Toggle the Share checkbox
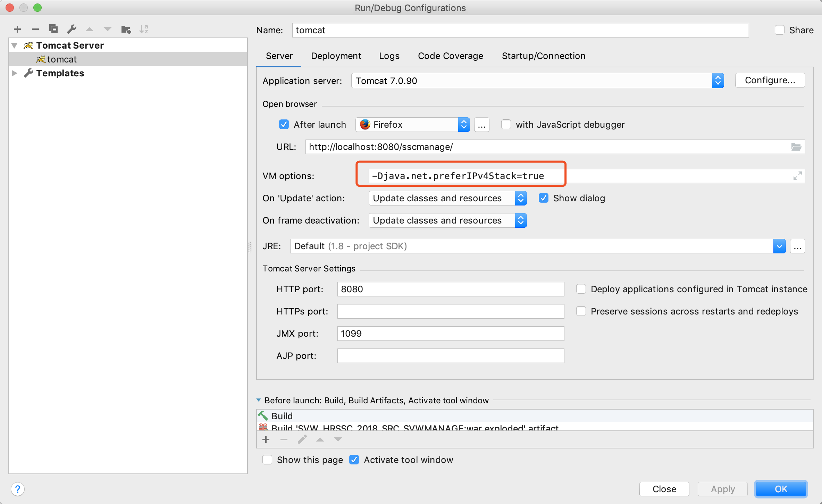The image size is (822, 504). pos(779,30)
